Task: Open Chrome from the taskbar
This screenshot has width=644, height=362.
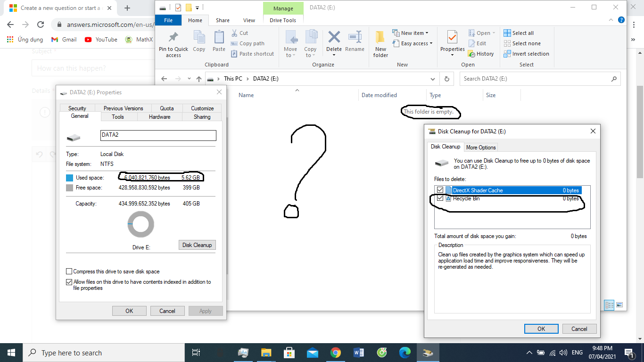Action: point(335,353)
